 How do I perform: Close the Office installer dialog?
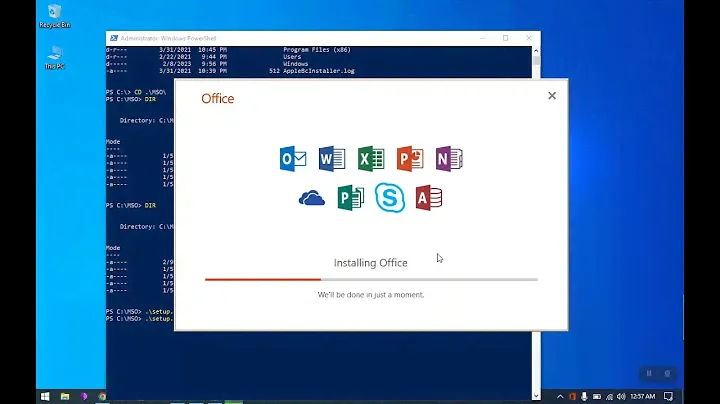pyautogui.click(x=551, y=96)
